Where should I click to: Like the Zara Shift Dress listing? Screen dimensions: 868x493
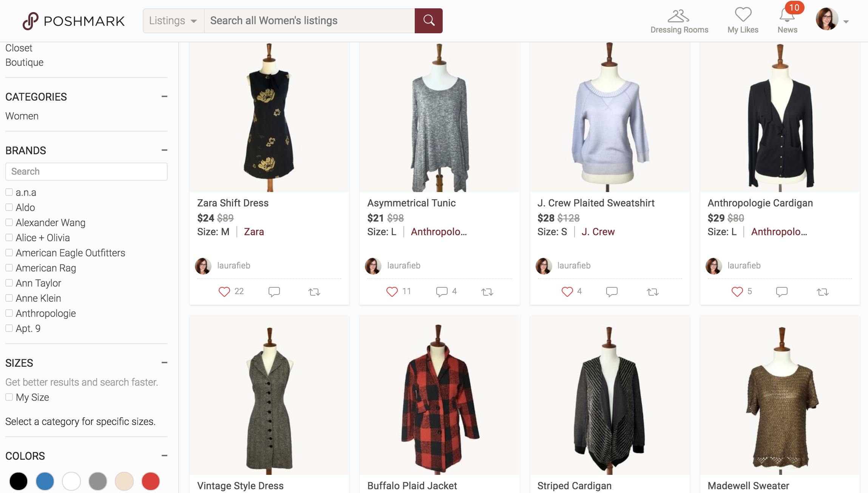point(224,291)
